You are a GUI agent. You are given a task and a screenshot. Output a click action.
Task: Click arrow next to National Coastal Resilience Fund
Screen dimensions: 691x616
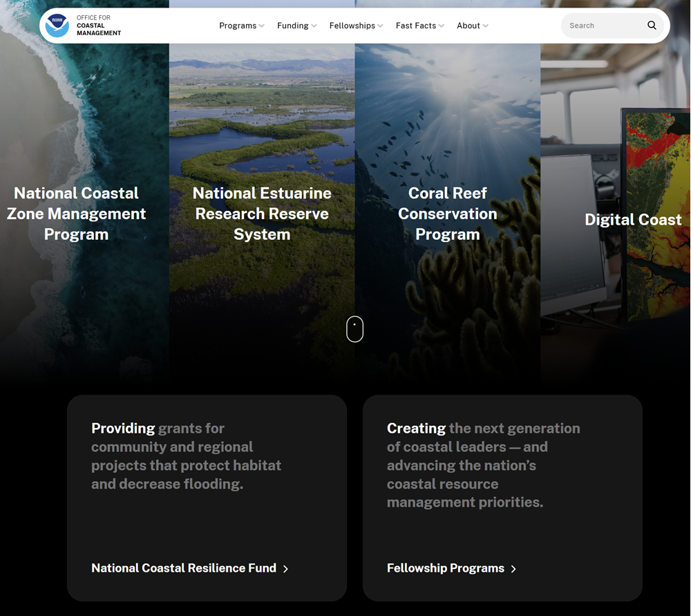coord(285,569)
